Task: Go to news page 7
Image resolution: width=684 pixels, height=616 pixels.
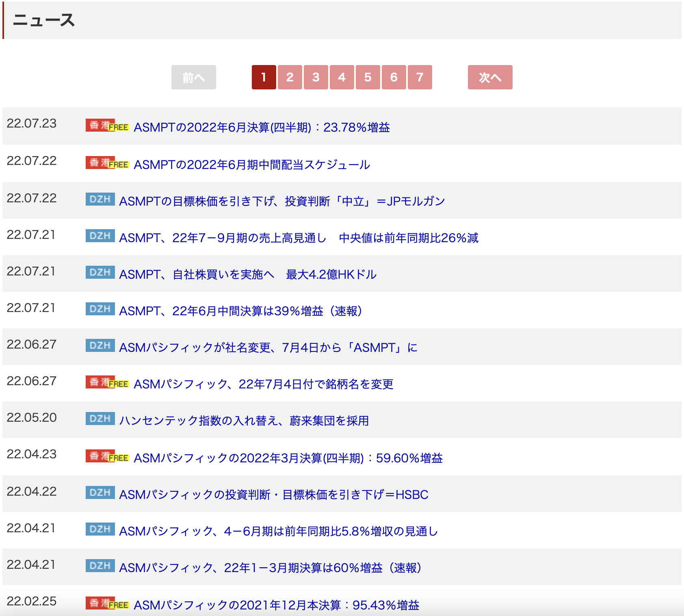Action: [x=420, y=77]
